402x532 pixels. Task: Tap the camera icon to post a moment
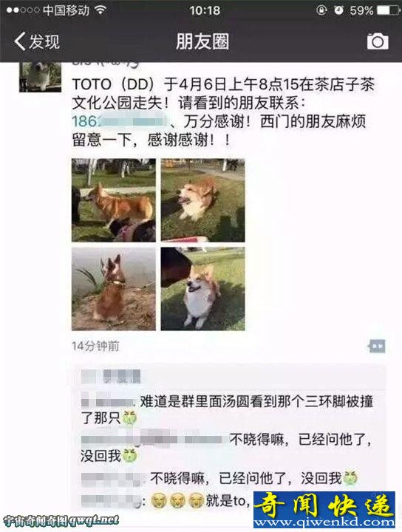tap(378, 41)
